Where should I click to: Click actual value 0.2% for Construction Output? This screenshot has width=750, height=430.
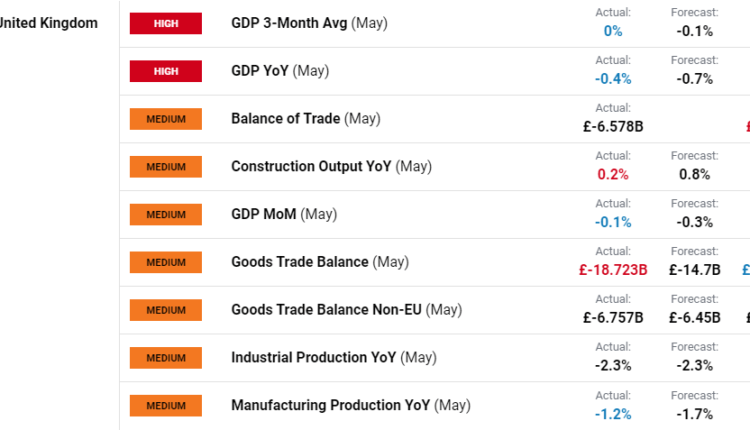point(613,174)
